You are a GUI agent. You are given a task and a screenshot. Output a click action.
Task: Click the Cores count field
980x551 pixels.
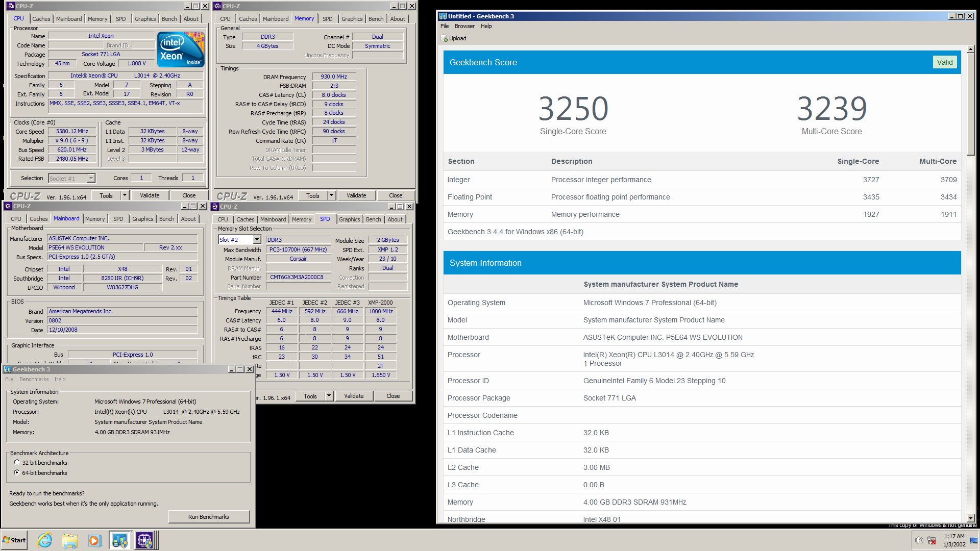pos(141,178)
